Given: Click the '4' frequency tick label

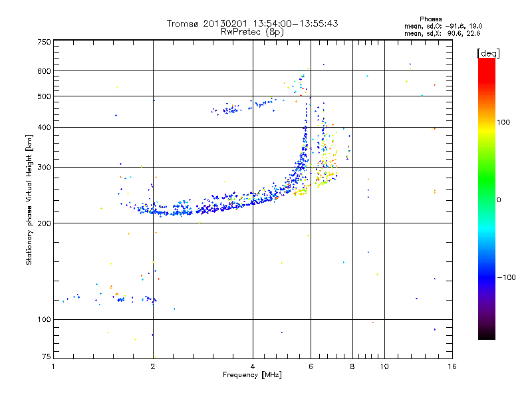Looking at the screenshot, I should coord(253,366).
